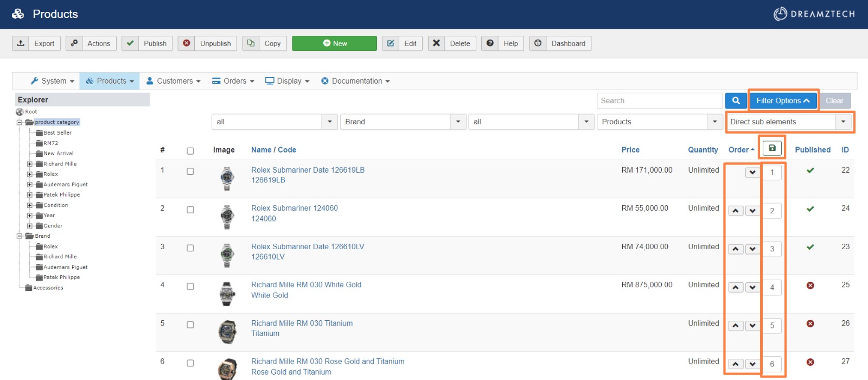Image resolution: width=868 pixels, height=380 pixels.
Task: Click the DreamzTech logo
Action: [x=814, y=14]
